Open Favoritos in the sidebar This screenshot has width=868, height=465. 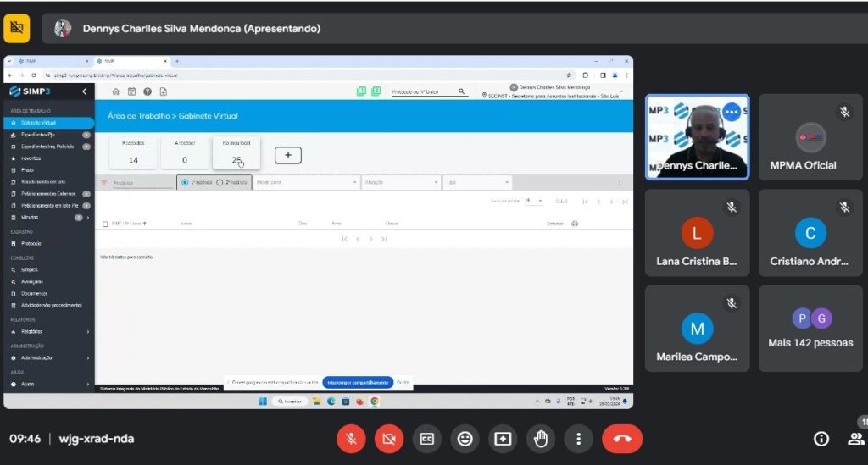(x=33, y=158)
